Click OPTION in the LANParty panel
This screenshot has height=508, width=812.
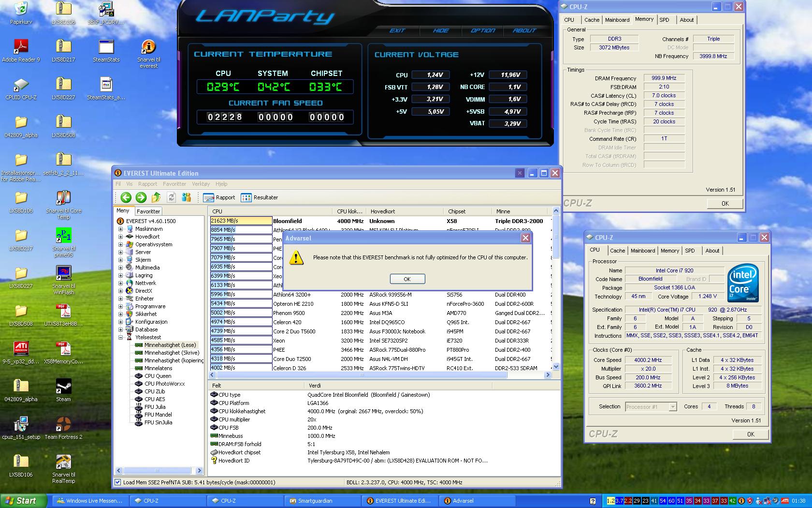483,30
